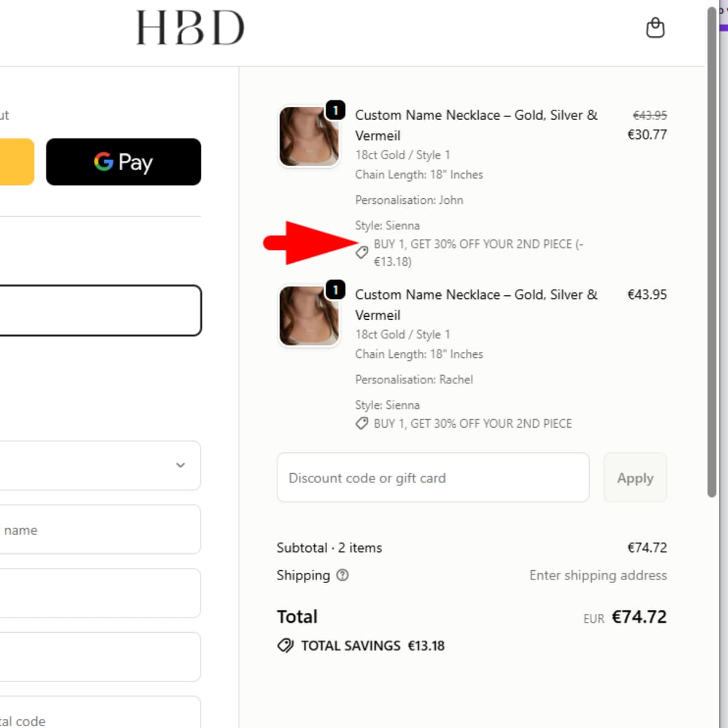Click 'TOTAL SAVINGS €13.18' text
The image size is (728, 728).
click(372, 645)
